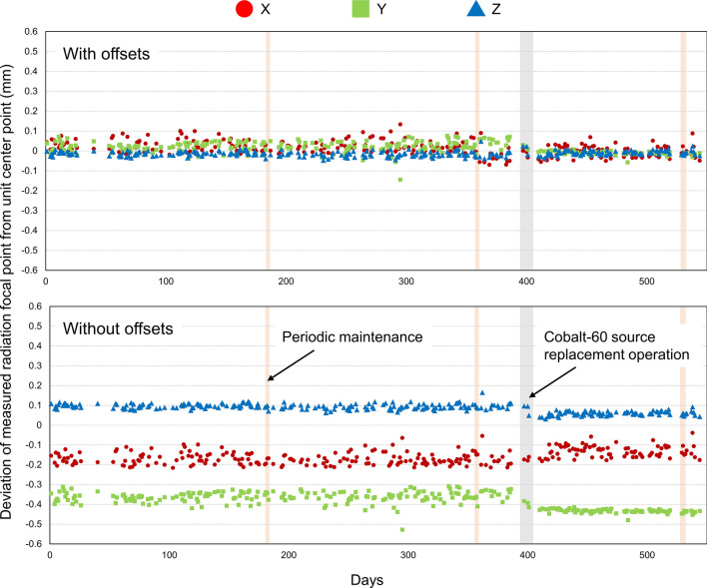Click the gray source replacement band in bottom chart
The height and width of the screenshot is (588, 707).
point(526,424)
